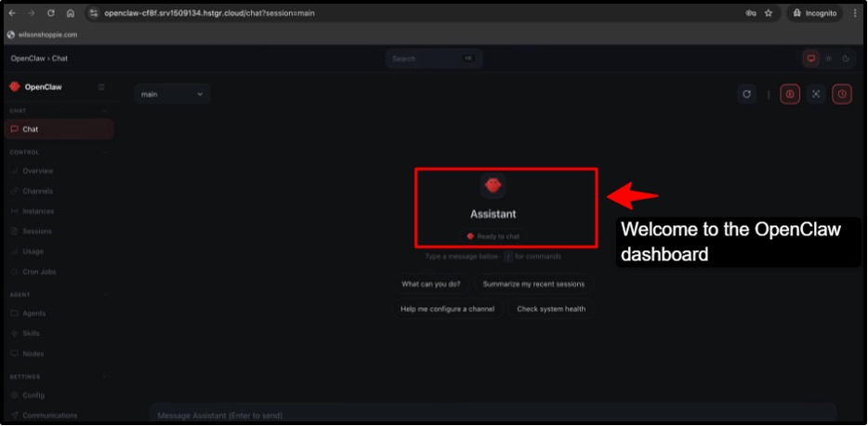Bookmark this page with the star icon

(x=769, y=13)
